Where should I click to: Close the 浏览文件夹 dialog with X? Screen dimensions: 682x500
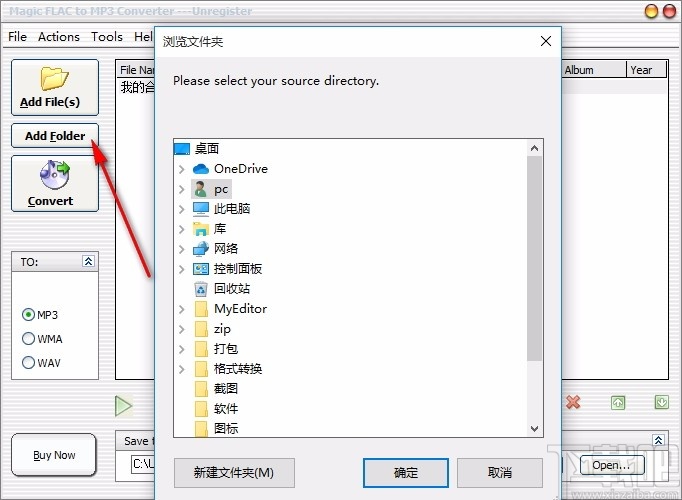(546, 41)
